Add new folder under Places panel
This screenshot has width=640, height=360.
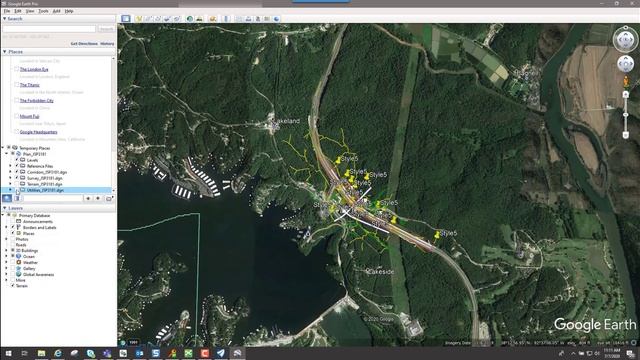pos(109,198)
